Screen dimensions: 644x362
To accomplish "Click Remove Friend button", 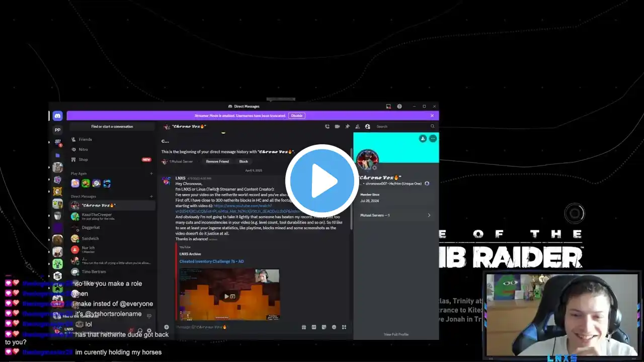I will click(217, 161).
